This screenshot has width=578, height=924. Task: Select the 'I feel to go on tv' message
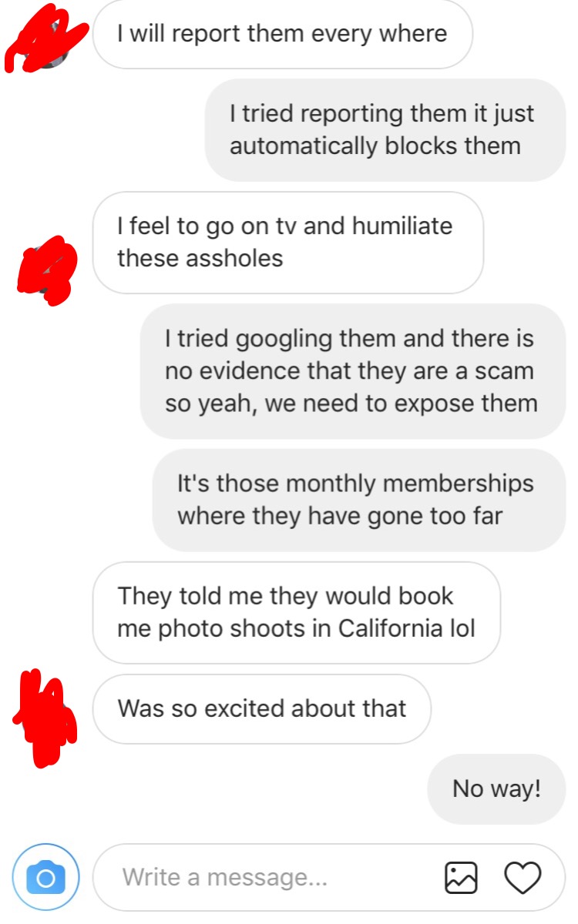pyautogui.click(x=288, y=243)
